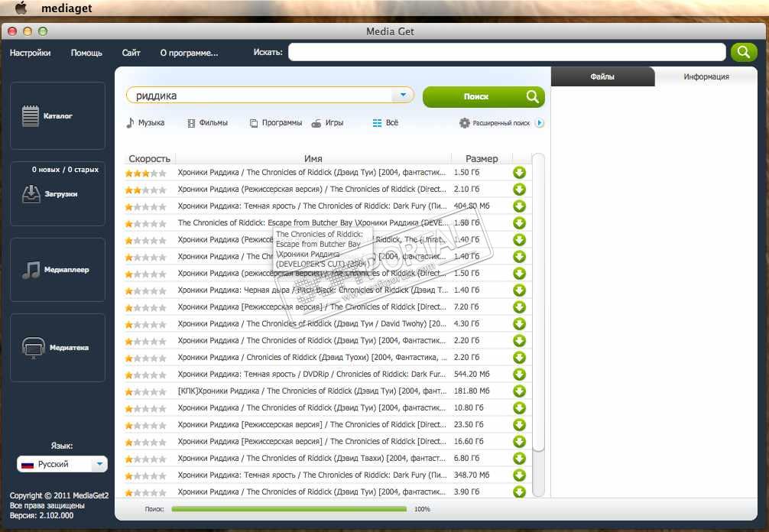The image size is (769, 532).
Task: Download the 4.30 Гб David Twohy result
Action: [x=519, y=323]
